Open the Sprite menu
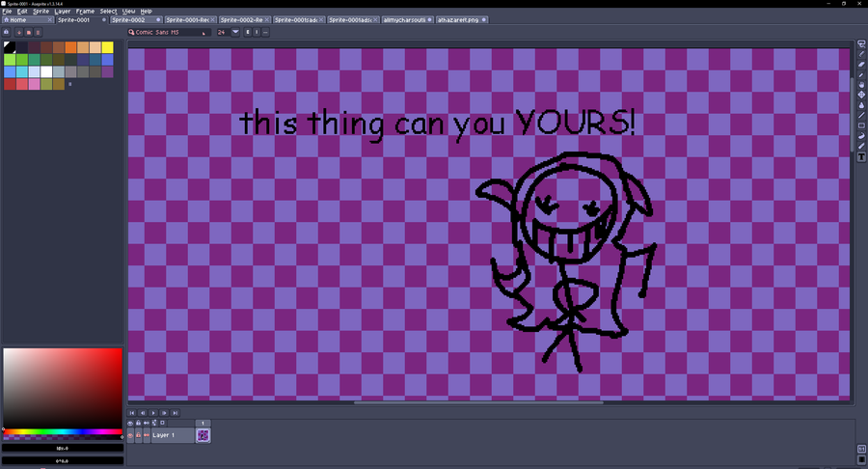The height and width of the screenshot is (469, 868). 41,11
